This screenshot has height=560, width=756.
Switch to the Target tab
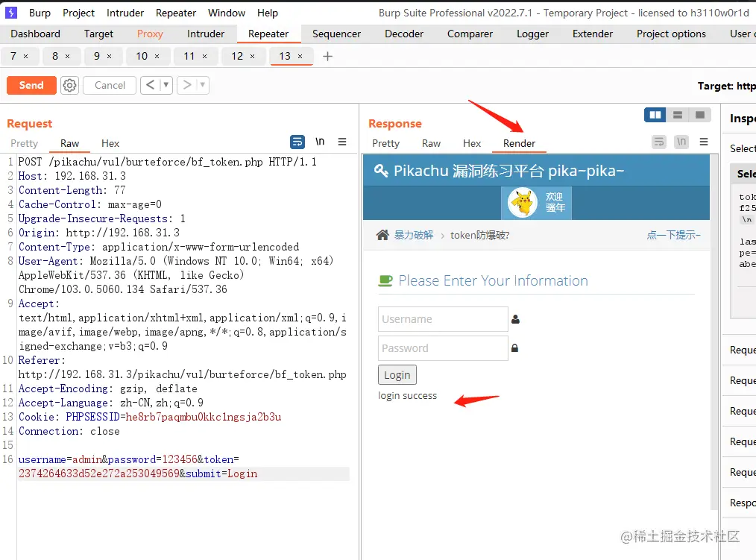pos(98,34)
